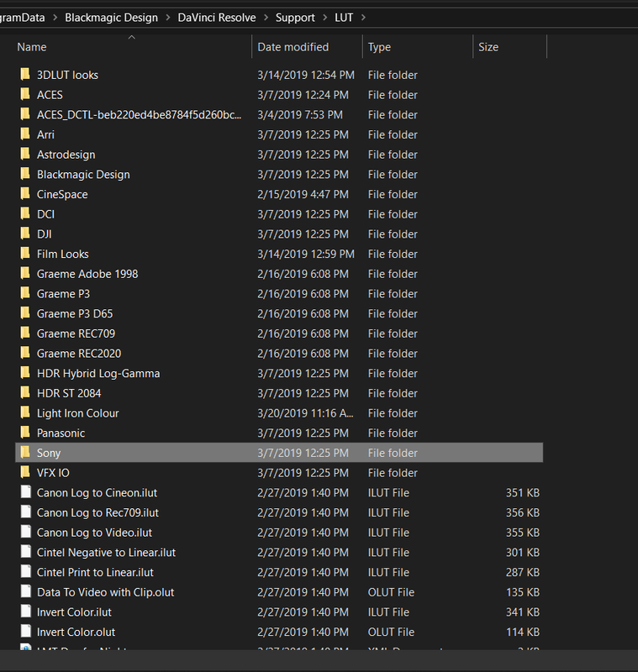Click the DJI folder icon
This screenshot has width=638, height=672.
point(25,234)
